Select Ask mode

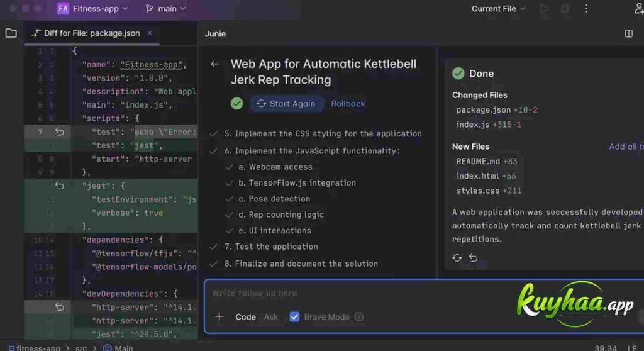click(x=270, y=317)
